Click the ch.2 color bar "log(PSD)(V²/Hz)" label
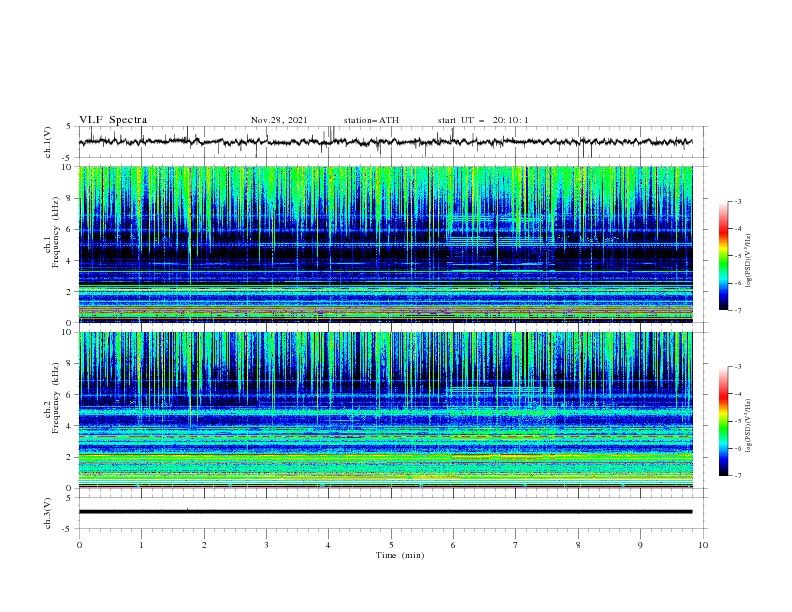The width and height of the screenshot is (792, 612). [x=749, y=426]
